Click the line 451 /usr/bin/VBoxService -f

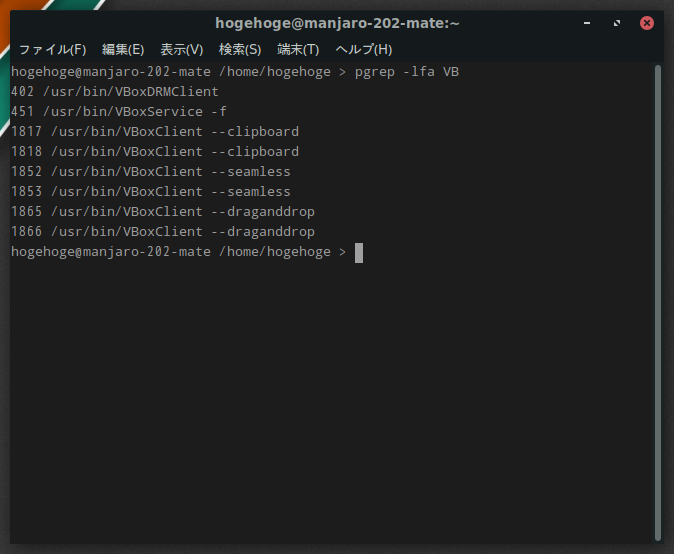[x=119, y=112]
